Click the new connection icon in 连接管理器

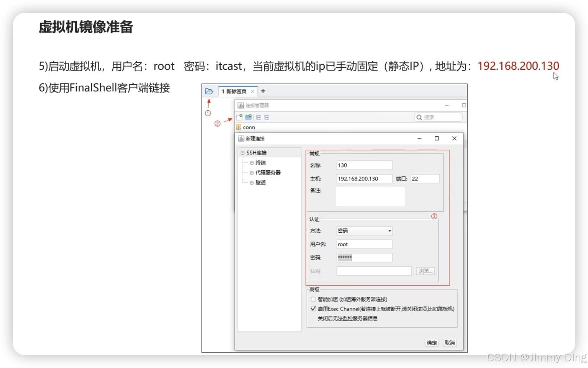click(239, 117)
